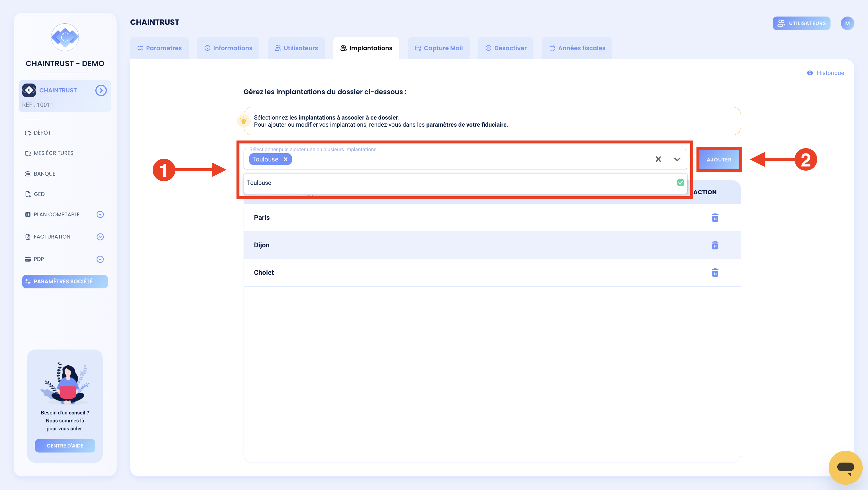Click the ACTION column header
Image resolution: width=868 pixels, height=490 pixels.
(x=705, y=192)
